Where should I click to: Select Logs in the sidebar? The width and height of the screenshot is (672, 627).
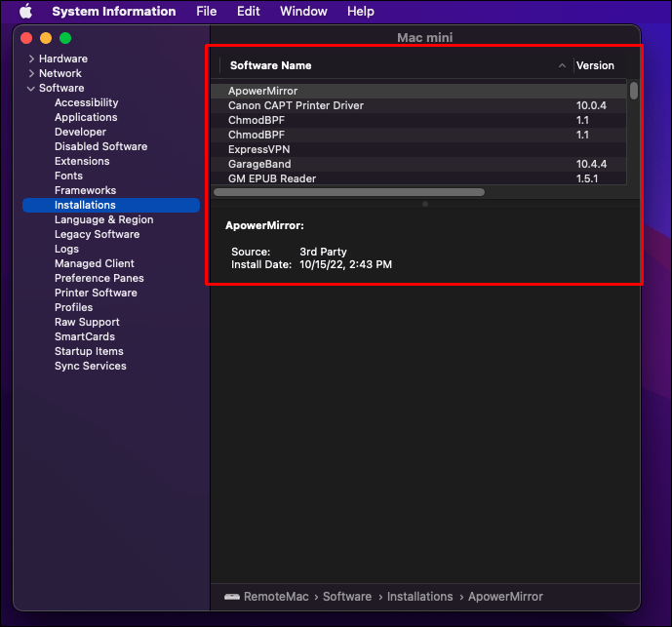click(67, 249)
